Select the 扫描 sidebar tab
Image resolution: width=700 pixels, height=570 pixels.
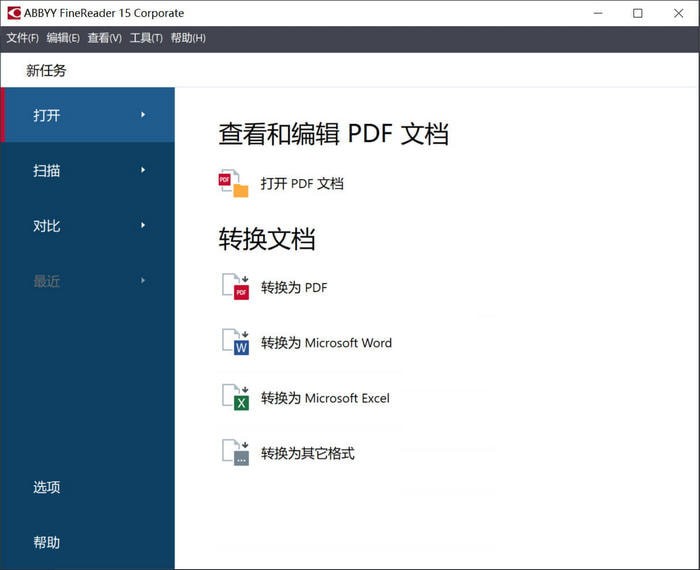pos(88,170)
